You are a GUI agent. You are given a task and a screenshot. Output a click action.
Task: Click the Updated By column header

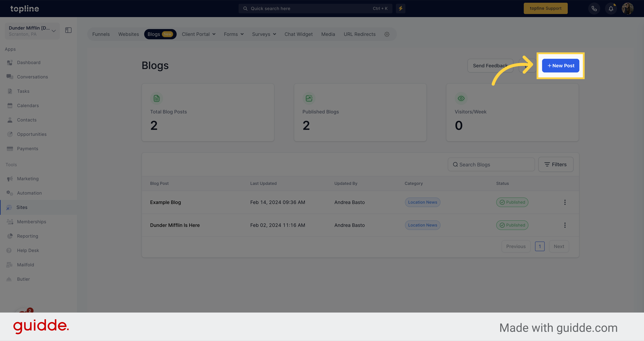click(x=346, y=183)
